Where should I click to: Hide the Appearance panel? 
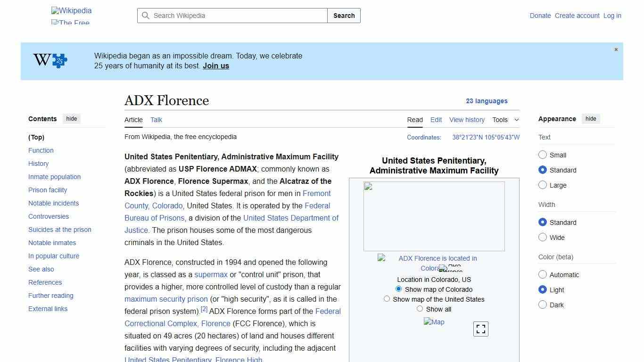point(591,119)
